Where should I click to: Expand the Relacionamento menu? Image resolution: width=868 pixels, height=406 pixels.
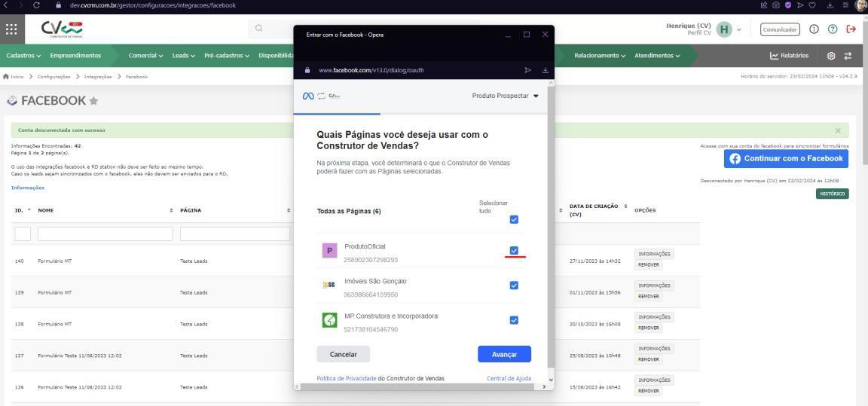(600, 56)
